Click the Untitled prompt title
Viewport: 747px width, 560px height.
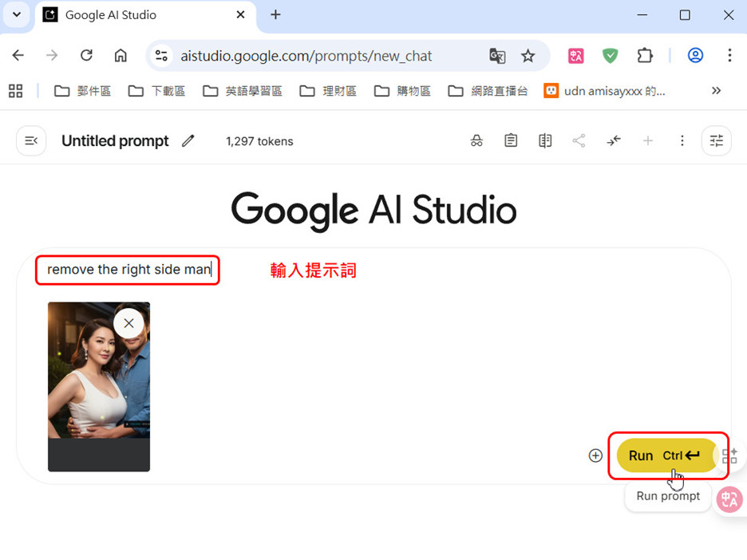pyautogui.click(x=115, y=141)
